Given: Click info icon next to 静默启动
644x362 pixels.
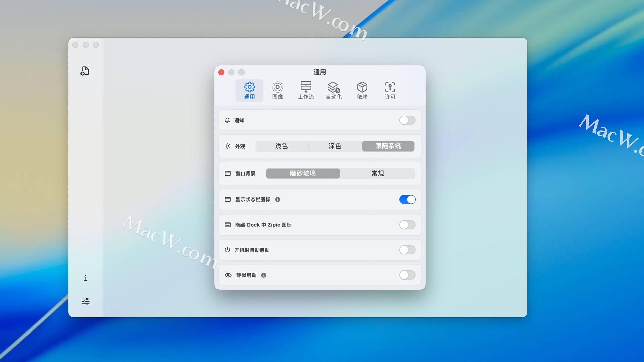Looking at the screenshot, I should tap(264, 275).
